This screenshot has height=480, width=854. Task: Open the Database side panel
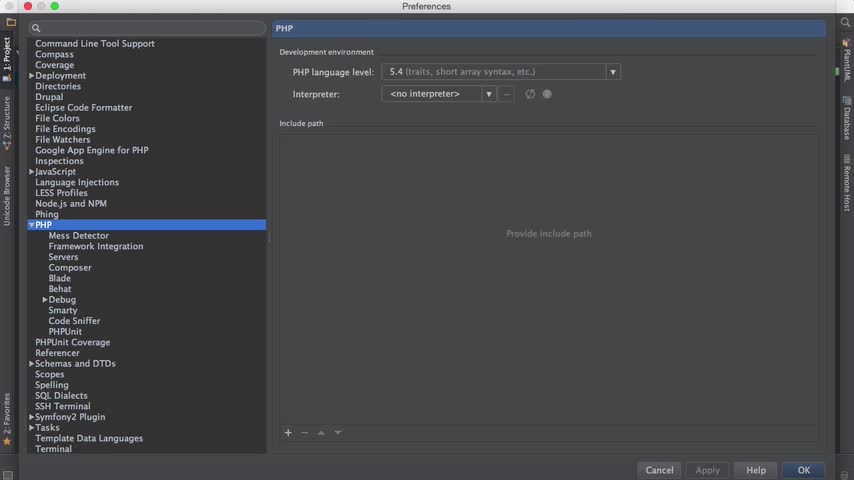click(847, 118)
